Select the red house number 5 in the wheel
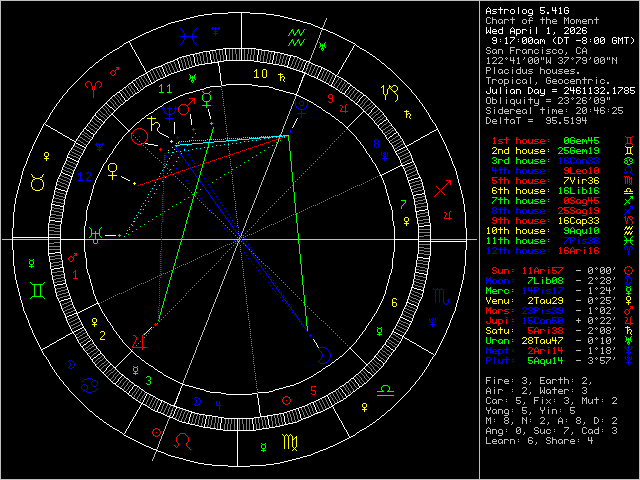 (313, 391)
